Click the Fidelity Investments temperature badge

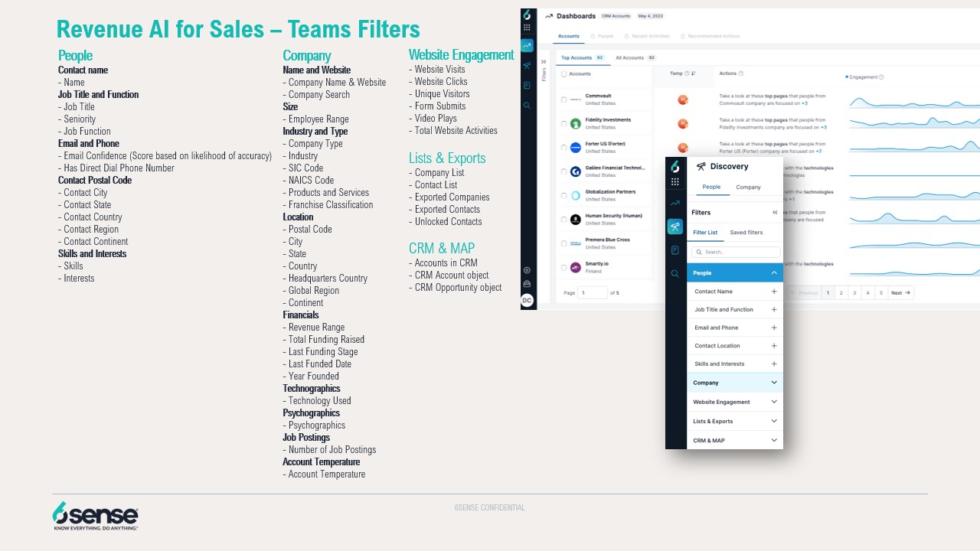coord(683,123)
